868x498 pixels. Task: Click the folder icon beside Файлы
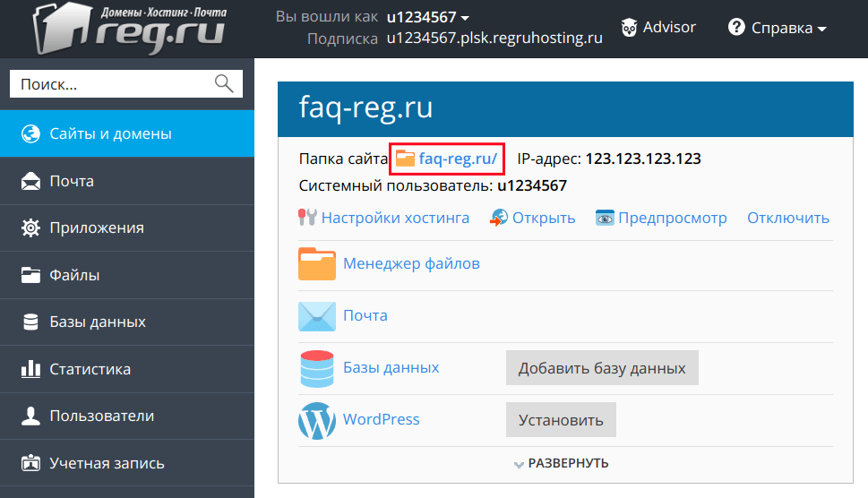point(30,275)
